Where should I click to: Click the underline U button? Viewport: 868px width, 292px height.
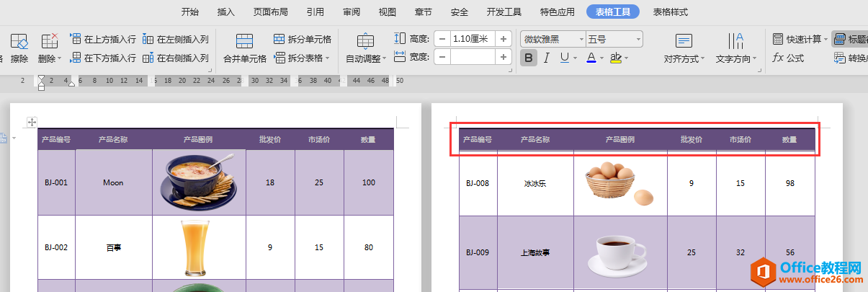(564, 58)
